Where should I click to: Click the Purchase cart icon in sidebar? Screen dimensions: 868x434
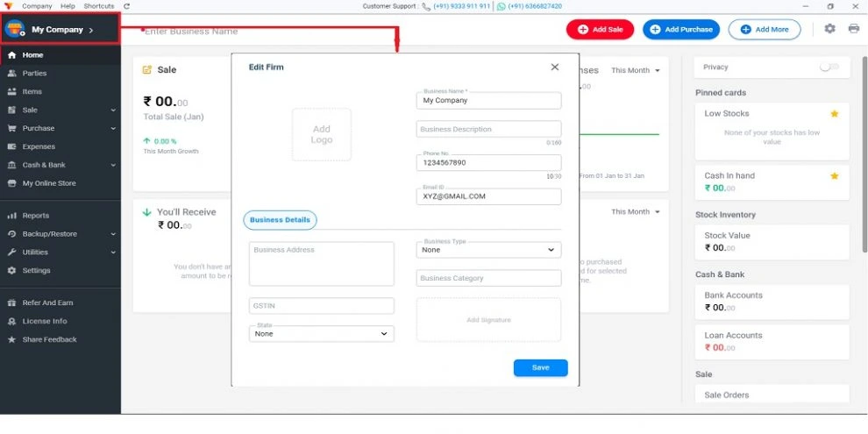tap(11, 128)
